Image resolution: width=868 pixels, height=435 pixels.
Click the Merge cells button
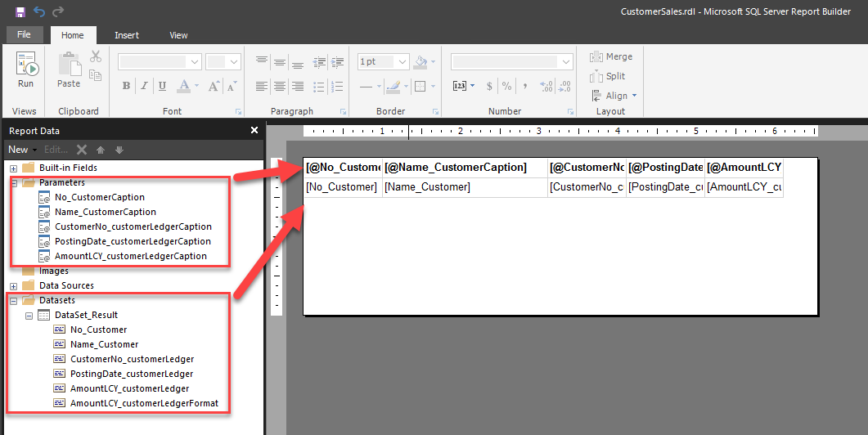611,56
